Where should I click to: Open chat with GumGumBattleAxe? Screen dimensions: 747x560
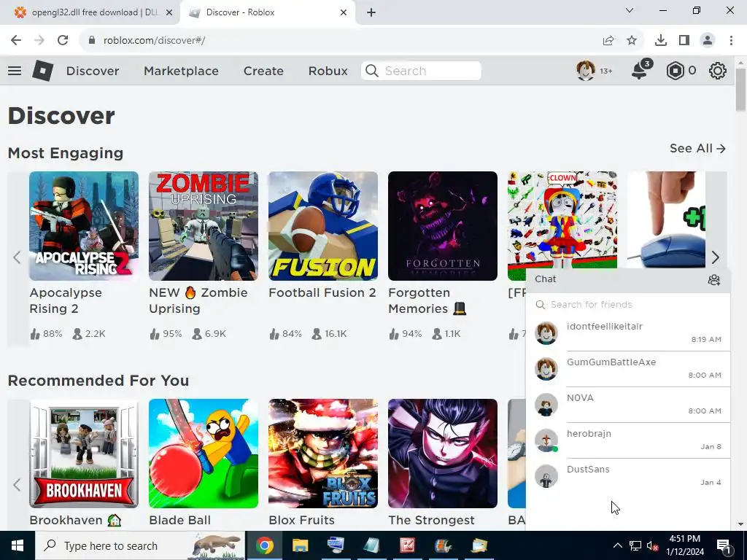point(628,369)
